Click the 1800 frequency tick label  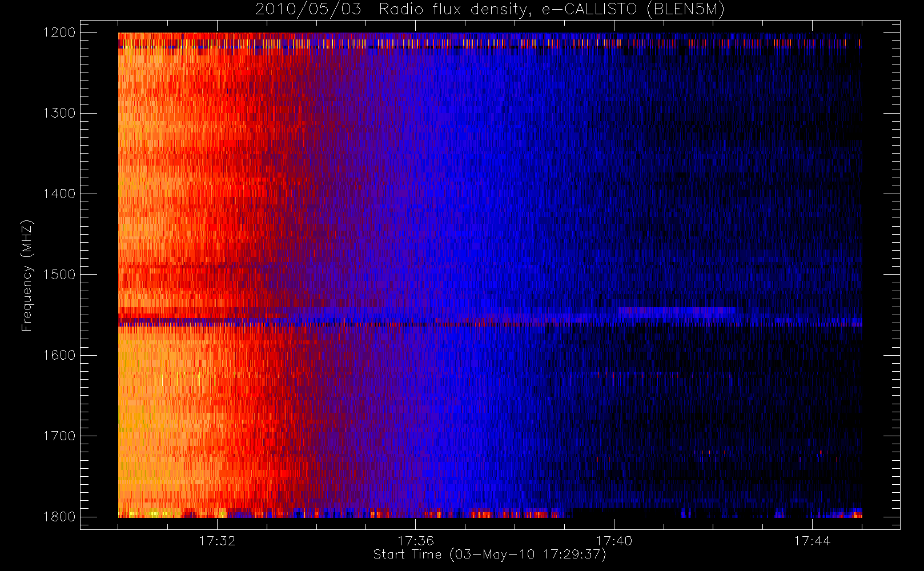59,517
